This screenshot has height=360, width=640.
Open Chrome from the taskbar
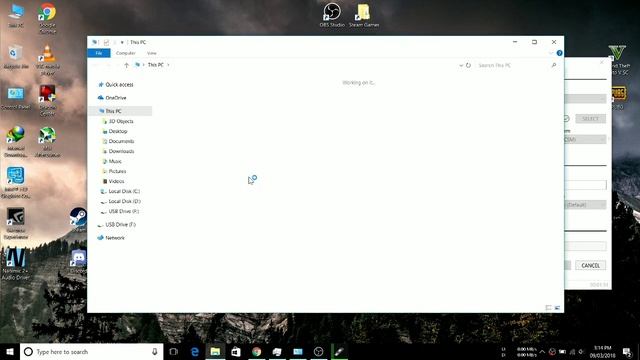click(x=256, y=351)
